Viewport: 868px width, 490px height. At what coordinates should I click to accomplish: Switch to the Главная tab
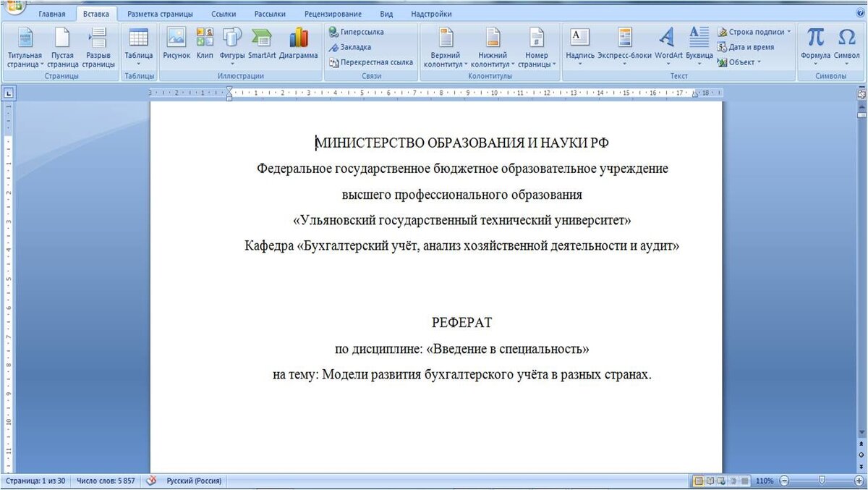51,14
